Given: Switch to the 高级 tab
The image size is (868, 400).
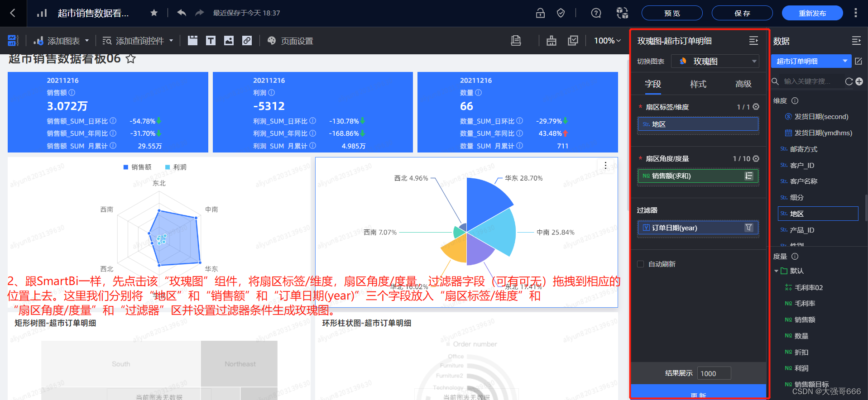Looking at the screenshot, I should click(743, 84).
